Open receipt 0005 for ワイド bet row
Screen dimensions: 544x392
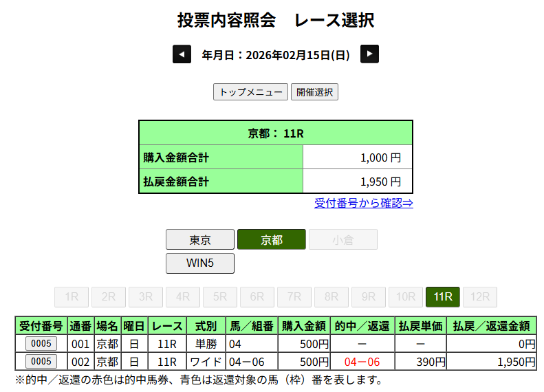click(x=41, y=361)
